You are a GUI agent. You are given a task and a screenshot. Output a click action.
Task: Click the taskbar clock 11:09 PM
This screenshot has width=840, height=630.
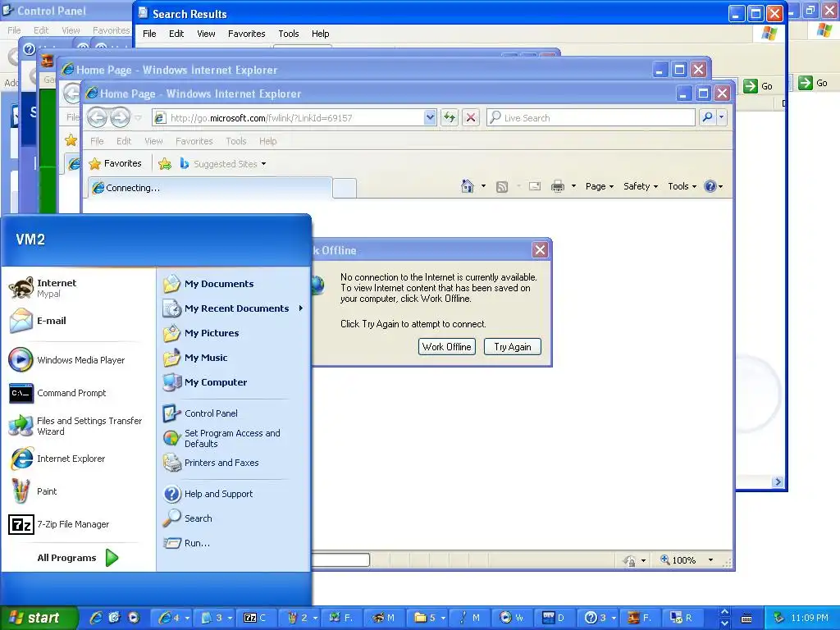809,618
